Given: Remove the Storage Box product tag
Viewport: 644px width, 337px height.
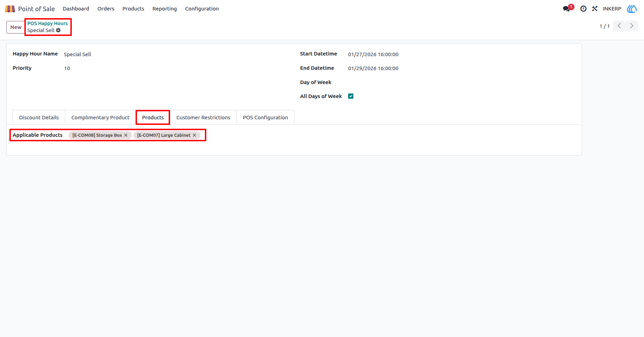Looking at the screenshot, I should click(x=126, y=135).
